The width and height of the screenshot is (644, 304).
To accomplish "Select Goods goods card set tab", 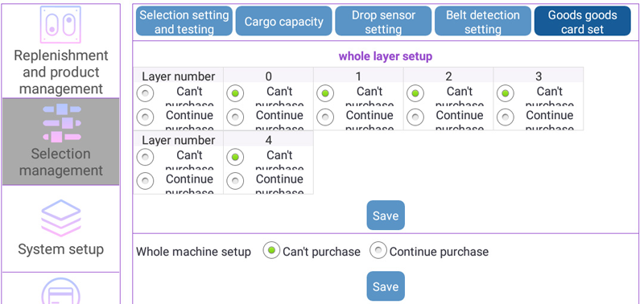I will (582, 22).
